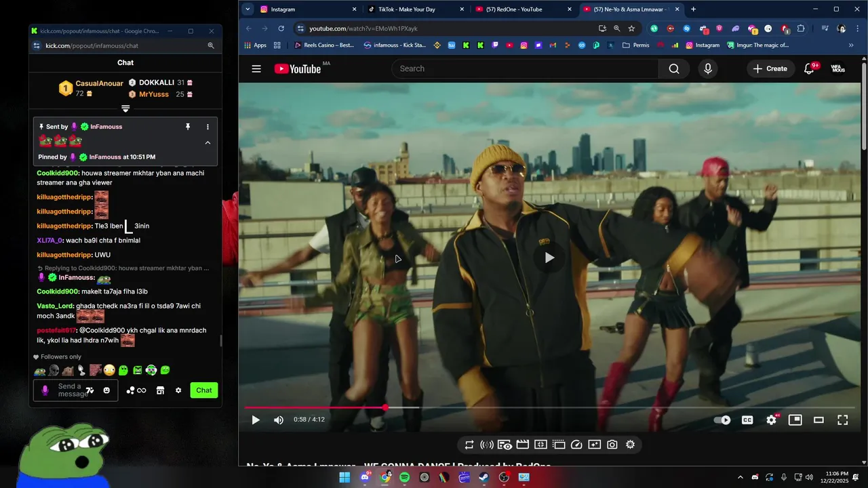Take a video screenshot with the camera icon
The width and height of the screenshot is (868, 488).
click(x=612, y=445)
